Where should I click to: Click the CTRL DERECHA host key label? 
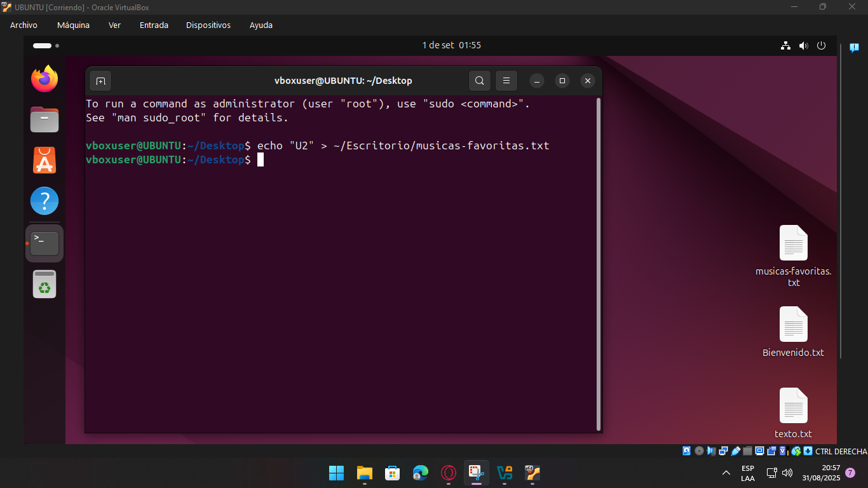841,451
